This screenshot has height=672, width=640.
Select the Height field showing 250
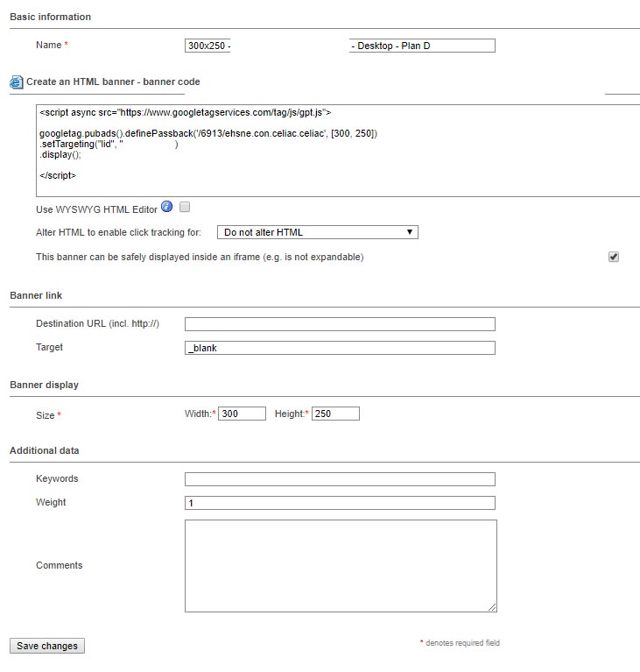coord(335,414)
